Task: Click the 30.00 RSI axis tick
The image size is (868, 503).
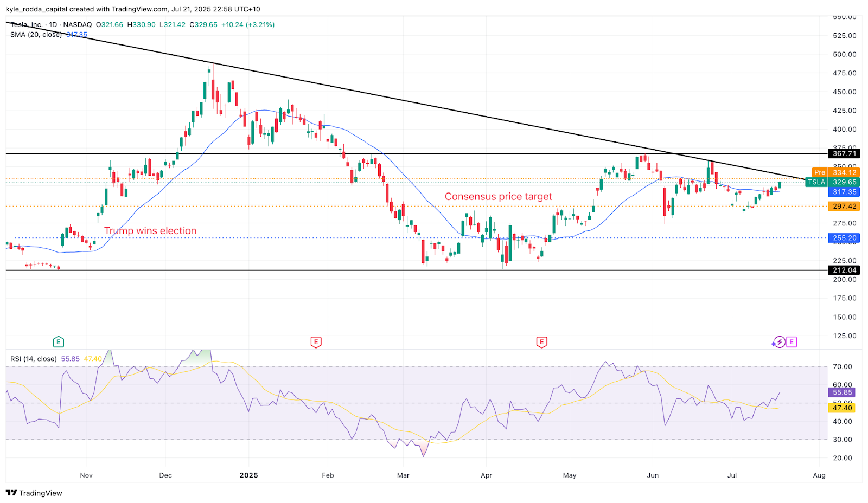Action: click(843, 440)
